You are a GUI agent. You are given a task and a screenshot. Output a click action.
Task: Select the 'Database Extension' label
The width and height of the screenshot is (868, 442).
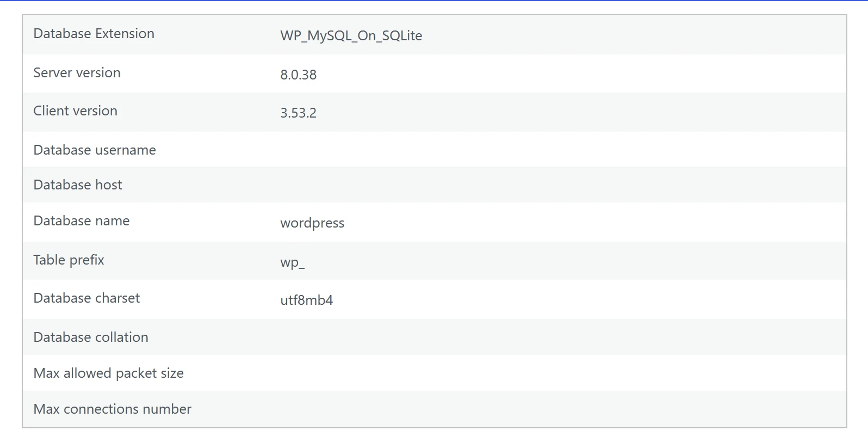click(x=94, y=34)
